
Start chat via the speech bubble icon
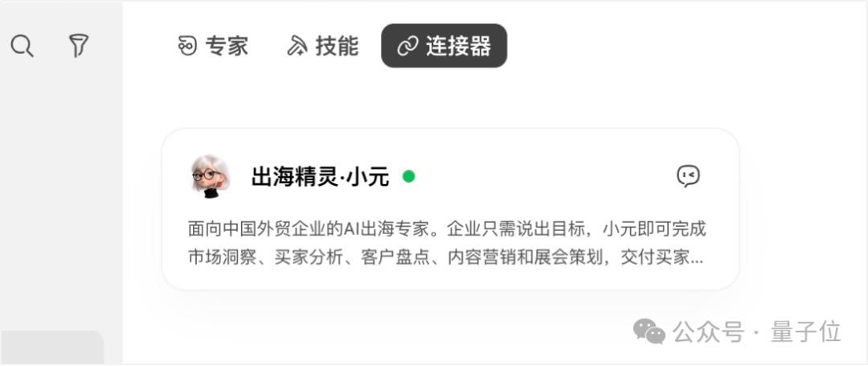tap(688, 176)
